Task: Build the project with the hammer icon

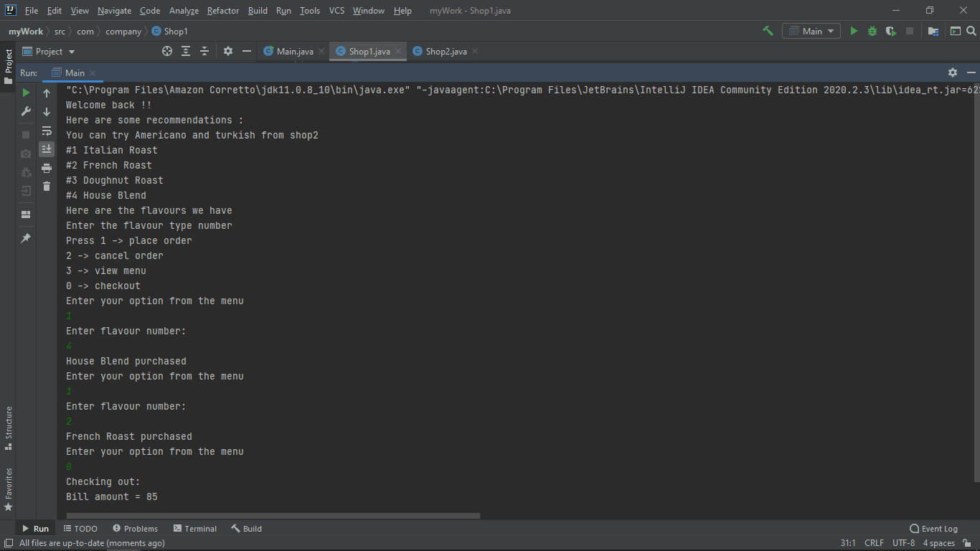Action: tap(768, 31)
